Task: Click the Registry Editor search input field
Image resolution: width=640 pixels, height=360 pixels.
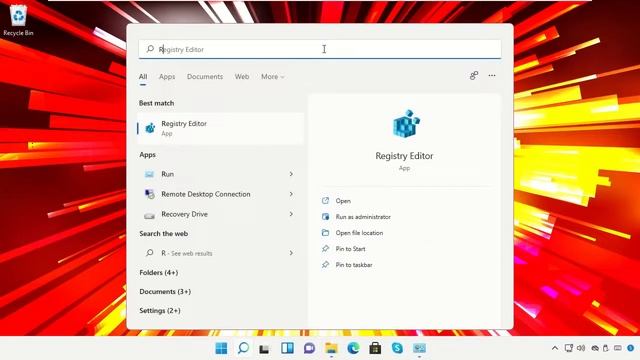Action: coord(320,49)
